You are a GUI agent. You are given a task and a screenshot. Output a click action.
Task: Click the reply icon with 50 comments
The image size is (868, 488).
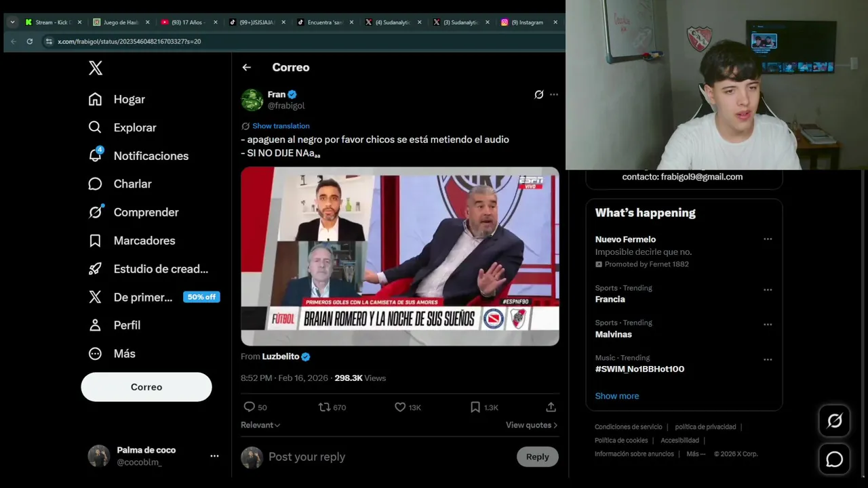click(250, 407)
